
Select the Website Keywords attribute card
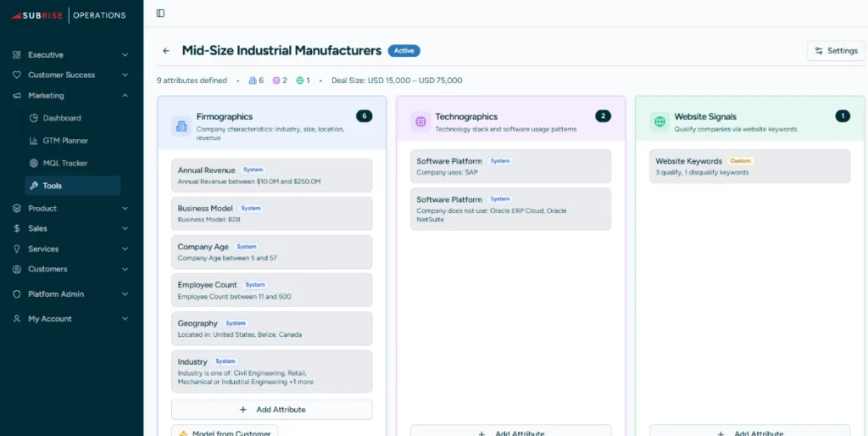(x=749, y=166)
